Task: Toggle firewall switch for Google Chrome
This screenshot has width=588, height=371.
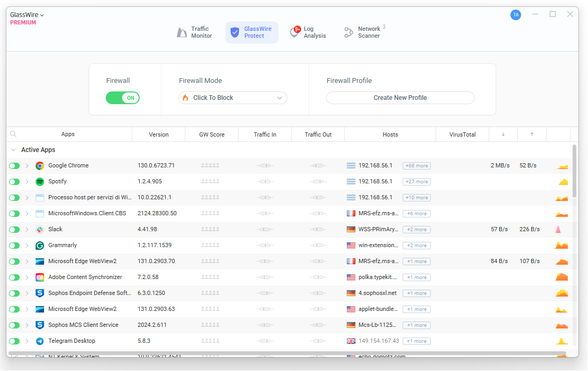Action: [x=15, y=166]
